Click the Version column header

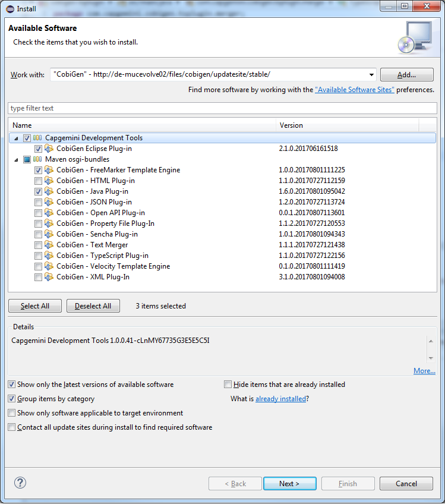(x=348, y=125)
